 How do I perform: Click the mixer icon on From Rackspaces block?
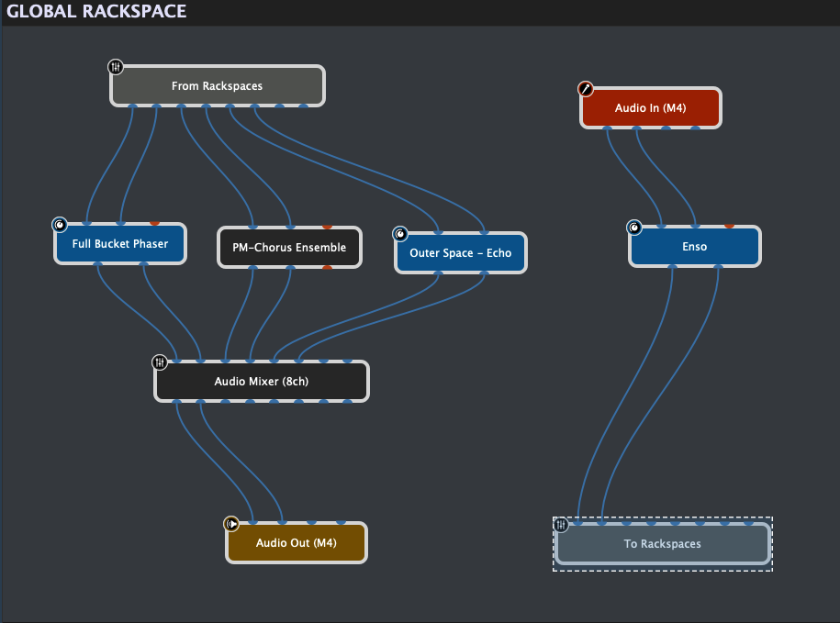(x=116, y=67)
